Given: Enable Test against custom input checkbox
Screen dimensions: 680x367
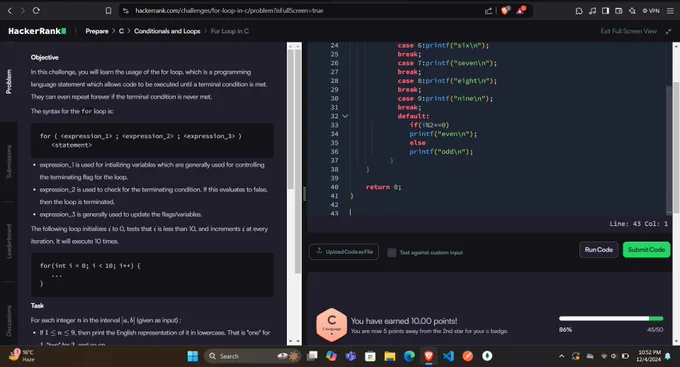Looking at the screenshot, I should coord(392,252).
